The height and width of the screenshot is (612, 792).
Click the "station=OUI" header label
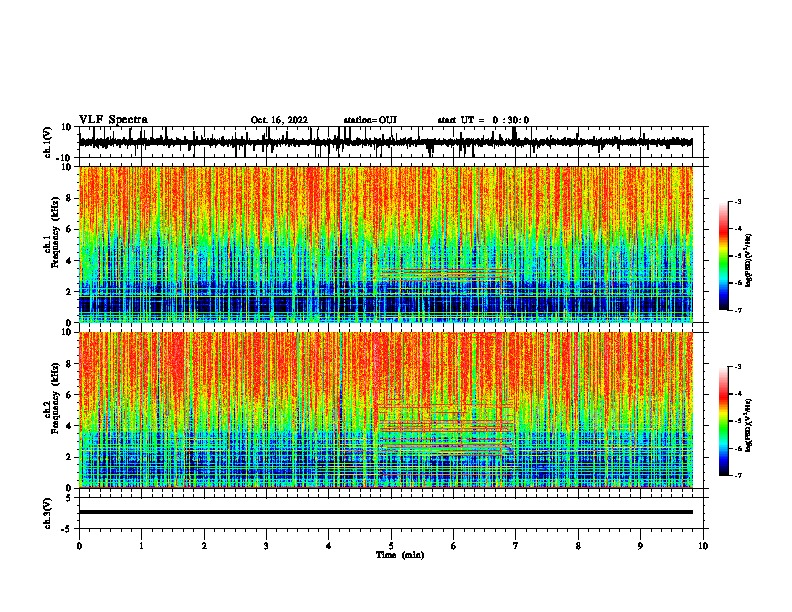(370, 120)
